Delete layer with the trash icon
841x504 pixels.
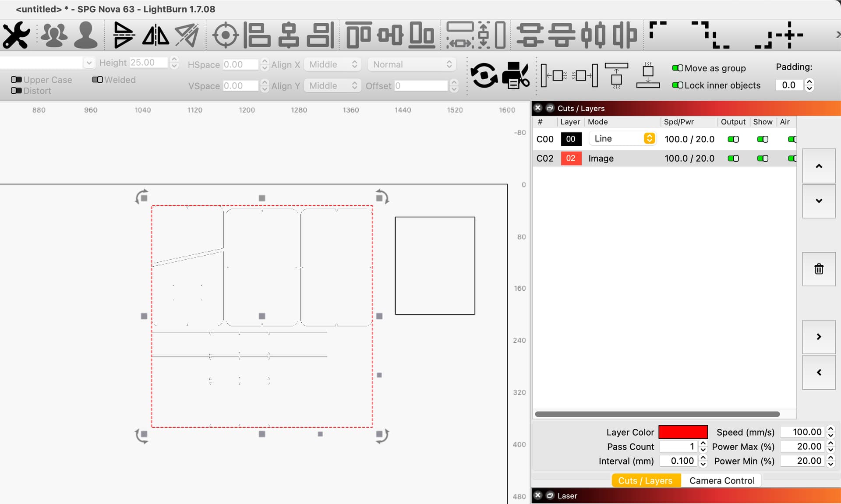coord(819,269)
